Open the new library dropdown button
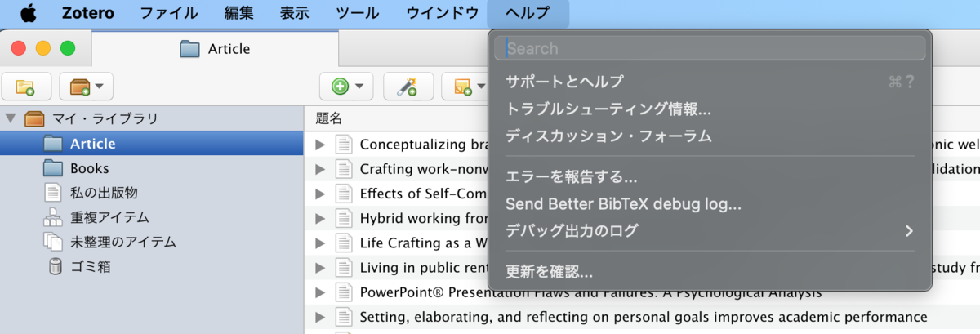The height and width of the screenshot is (334, 980). coord(86,86)
